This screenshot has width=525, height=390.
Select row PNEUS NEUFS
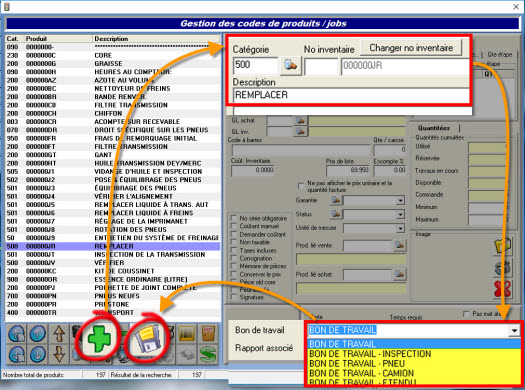[x=112, y=296]
